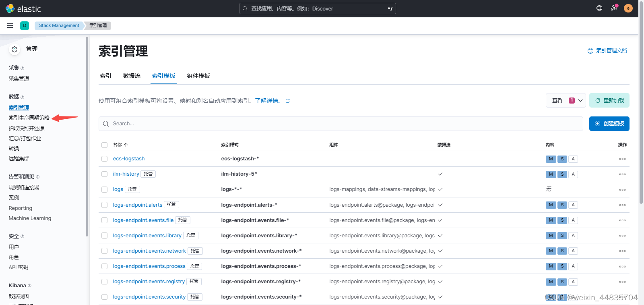Open the hamburger navigation menu

tap(10, 26)
